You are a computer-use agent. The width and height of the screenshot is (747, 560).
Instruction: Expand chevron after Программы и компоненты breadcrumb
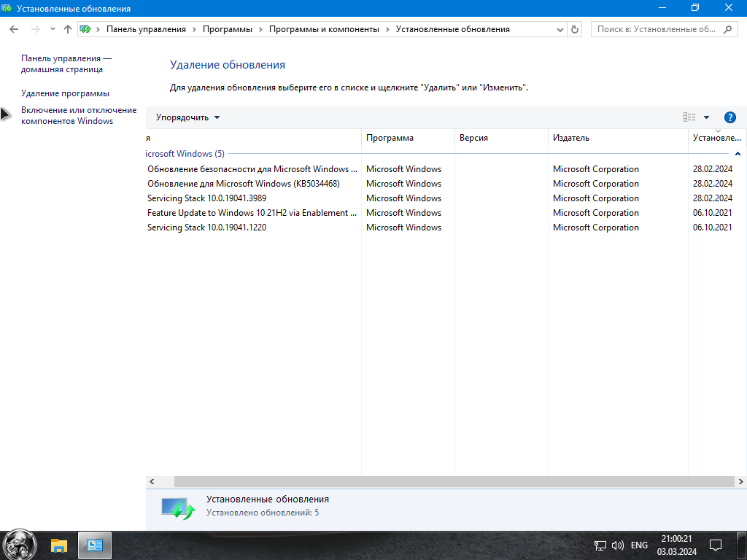pyautogui.click(x=387, y=29)
